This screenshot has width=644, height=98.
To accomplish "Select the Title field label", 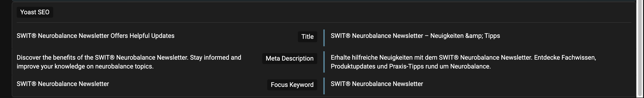I will (x=307, y=37).
